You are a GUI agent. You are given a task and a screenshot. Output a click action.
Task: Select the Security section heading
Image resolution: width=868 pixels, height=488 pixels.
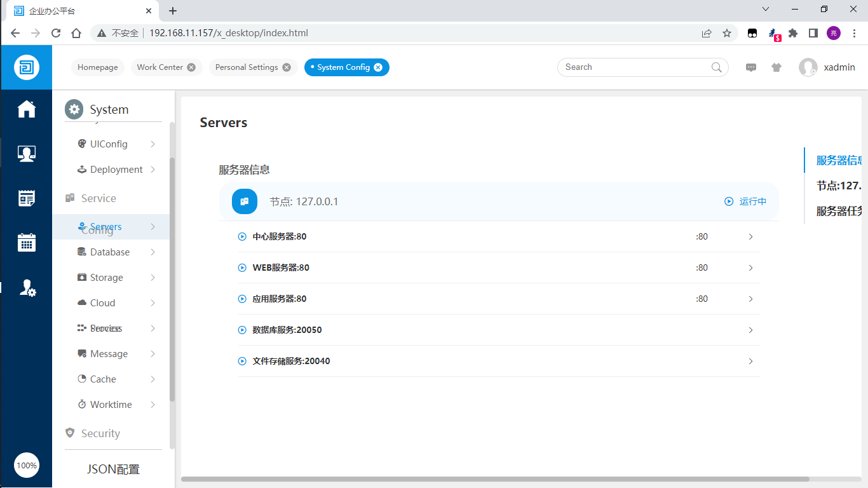pyautogui.click(x=100, y=433)
